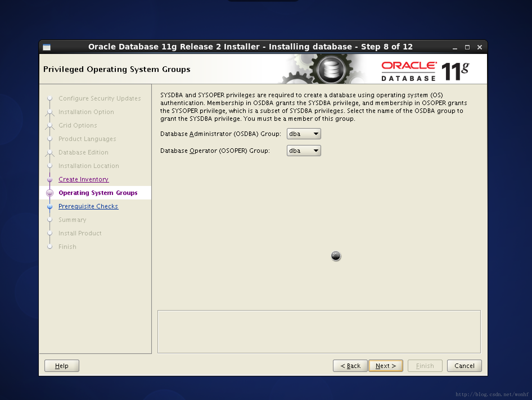This screenshot has height=400, width=532.
Task: Click the Next button
Action: (386, 366)
